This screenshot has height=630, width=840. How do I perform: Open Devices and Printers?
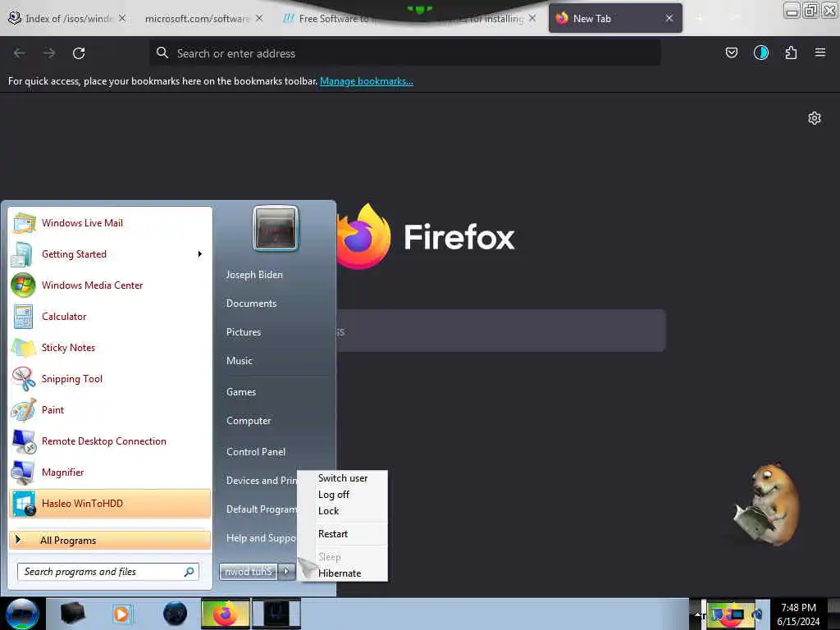point(260,481)
